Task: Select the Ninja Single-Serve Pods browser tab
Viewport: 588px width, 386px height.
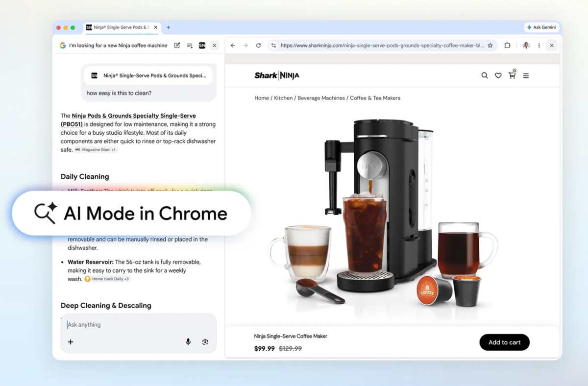Action: point(121,27)
